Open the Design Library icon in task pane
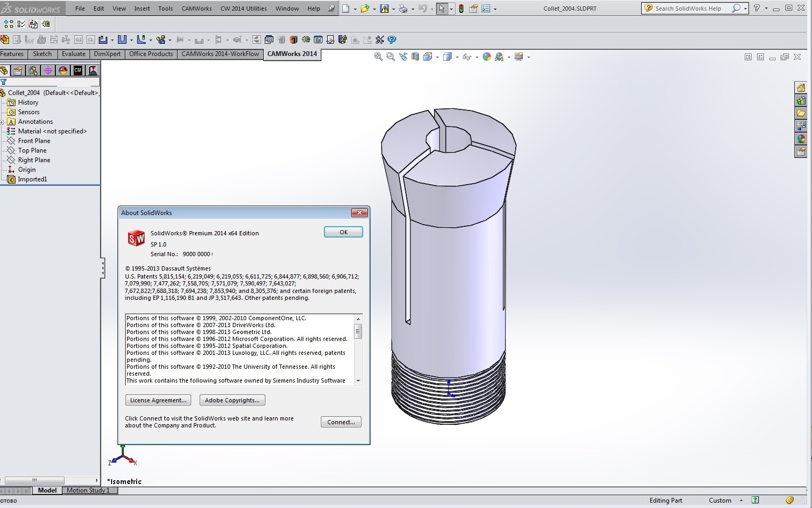812x508 pixels. (801, 100)
